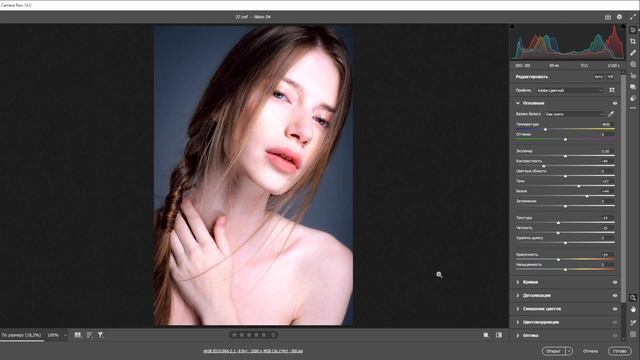640x360 pixels.
Task: Select the Healing brush tool
Action: click(633, 53)
